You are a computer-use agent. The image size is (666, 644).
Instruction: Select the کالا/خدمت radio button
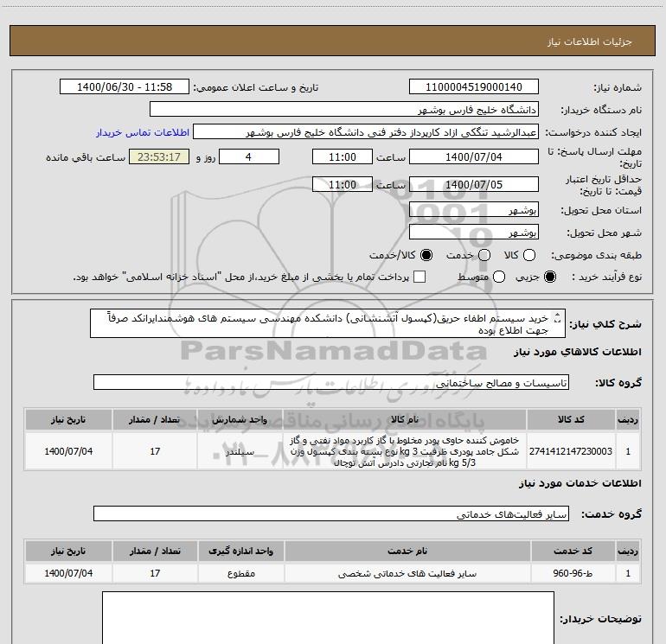[426, 255]
